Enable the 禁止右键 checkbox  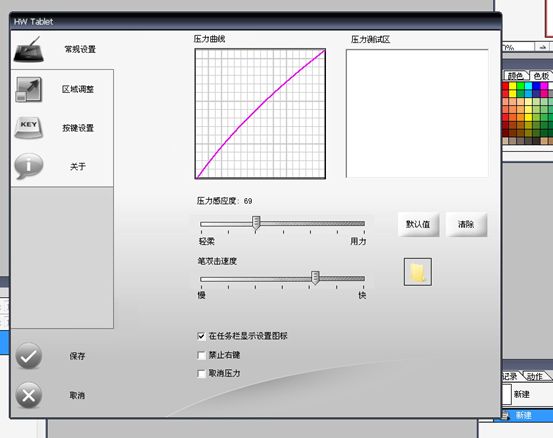(201, 355)
